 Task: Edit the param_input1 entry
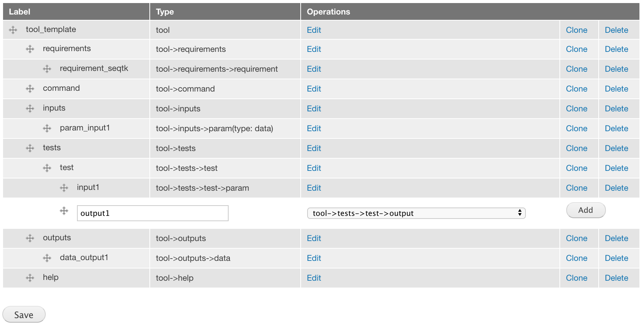point(314,129)
